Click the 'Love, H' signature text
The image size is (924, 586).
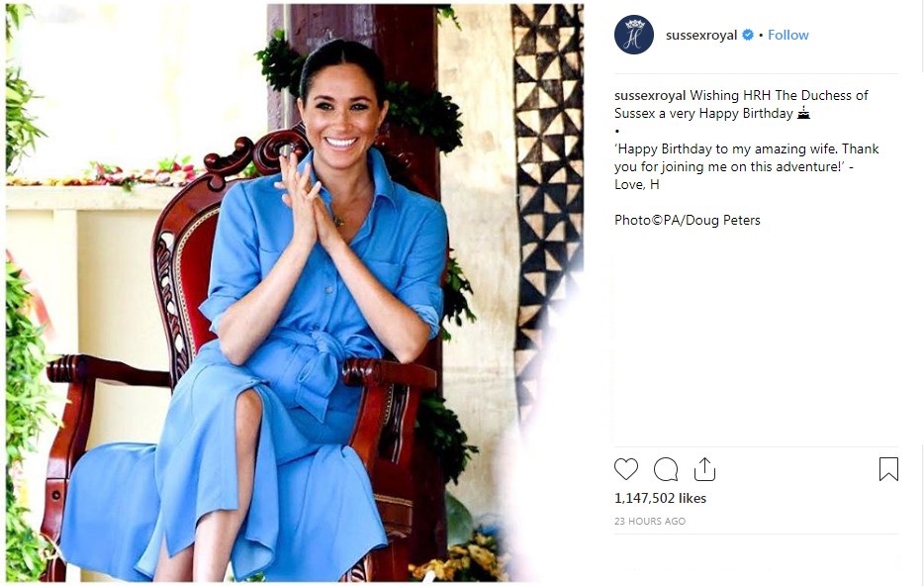coord(636,184)
